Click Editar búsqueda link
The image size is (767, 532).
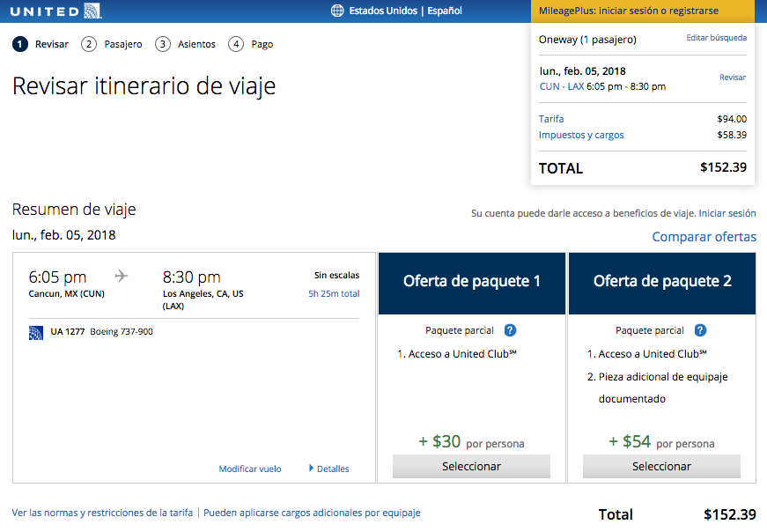[717, 38]
